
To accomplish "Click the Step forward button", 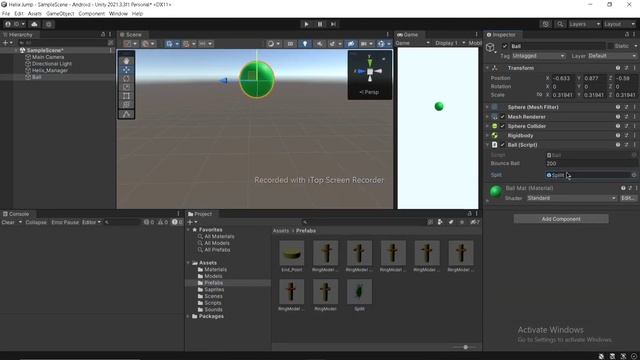I will point(333,24).
